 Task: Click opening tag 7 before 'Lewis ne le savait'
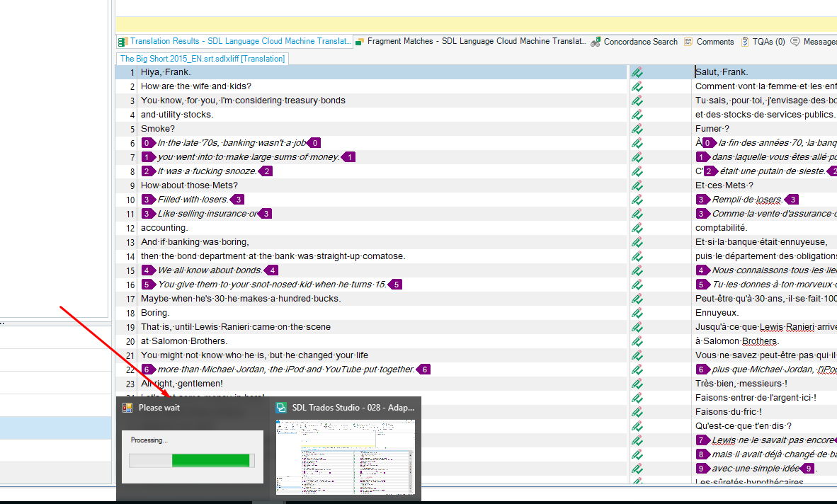(702, 440)
